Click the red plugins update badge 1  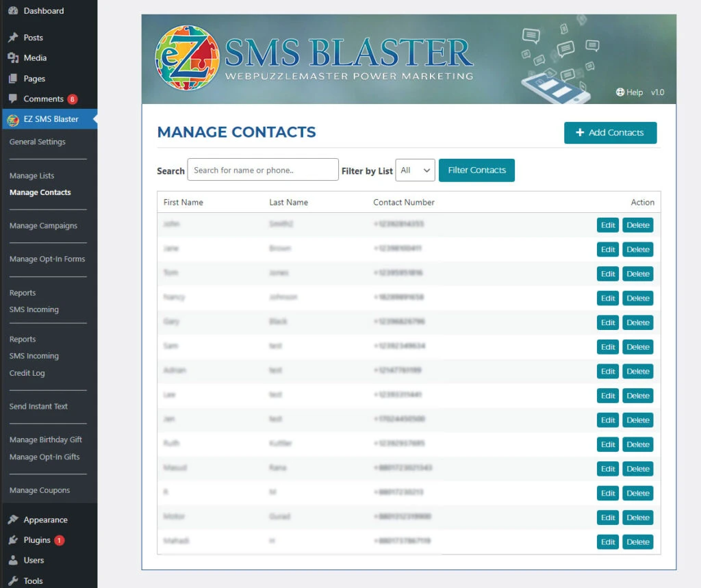[59, 540]
